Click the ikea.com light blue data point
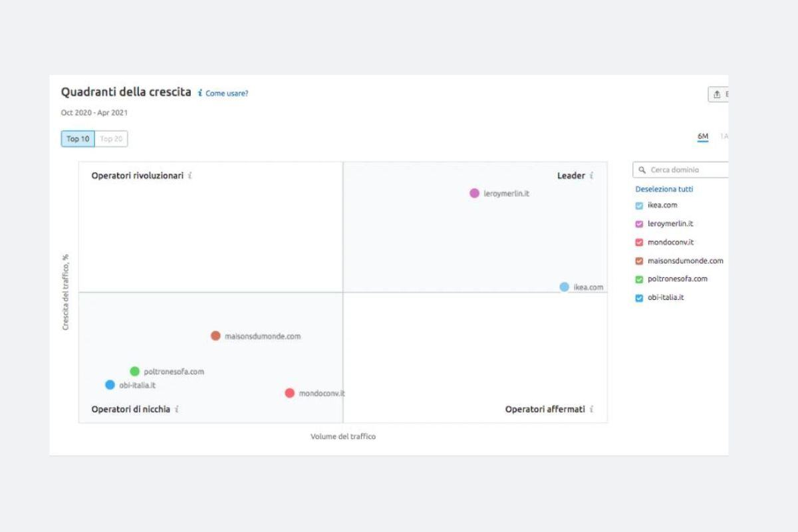The height and width of the screenshot is (532, 798). [x=565, y=287]
